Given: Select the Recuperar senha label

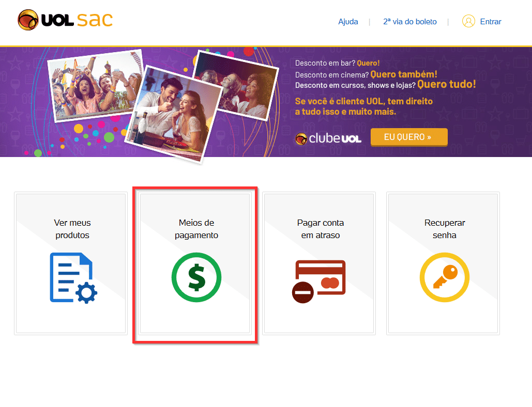Looking at the screenshot, I should [x=445, y=229].
